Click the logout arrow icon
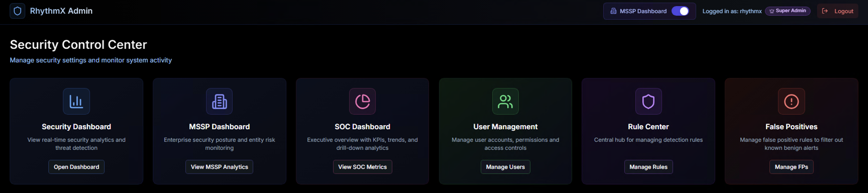The height and width of the screenshot is (193, 868). (825, 11)
